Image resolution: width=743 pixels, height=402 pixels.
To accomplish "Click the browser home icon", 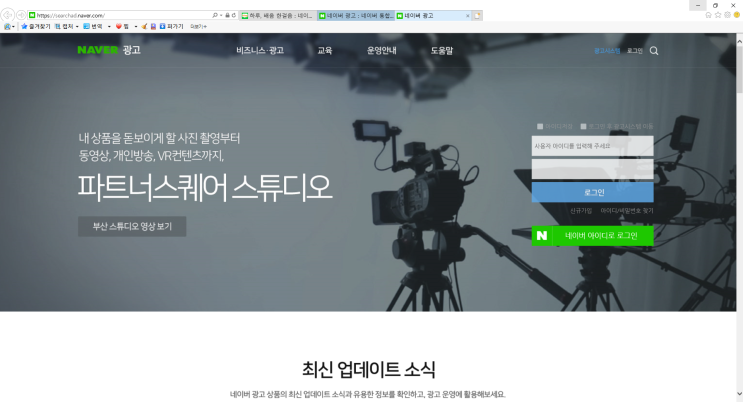I will [708, 15].
